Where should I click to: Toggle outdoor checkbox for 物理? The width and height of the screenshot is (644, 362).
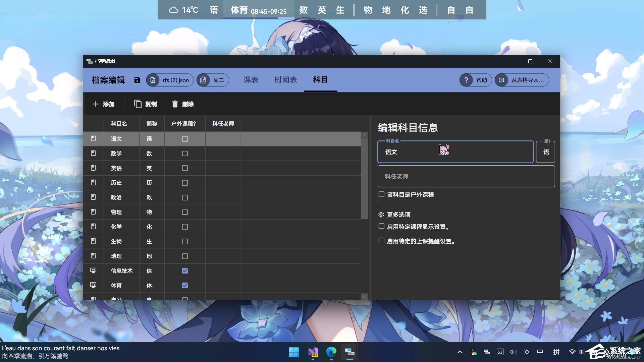(x=185, y=212)
